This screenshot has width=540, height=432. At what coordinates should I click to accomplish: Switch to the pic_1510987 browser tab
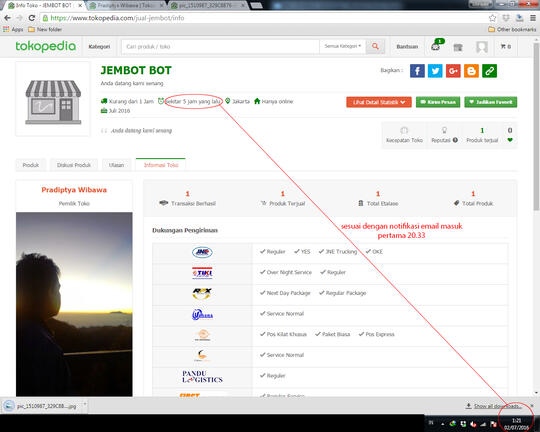click(208, 6)
